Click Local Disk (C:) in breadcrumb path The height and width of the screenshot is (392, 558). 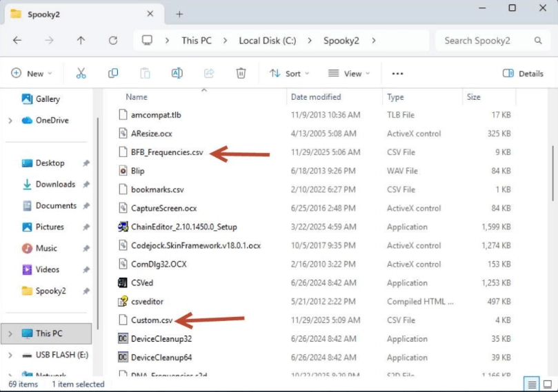(267, 41)
